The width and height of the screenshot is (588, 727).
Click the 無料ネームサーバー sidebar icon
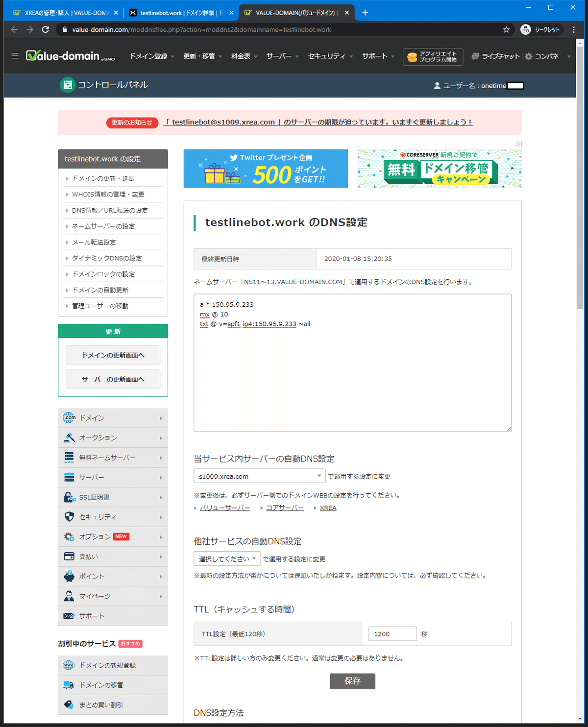pos(69,457)
